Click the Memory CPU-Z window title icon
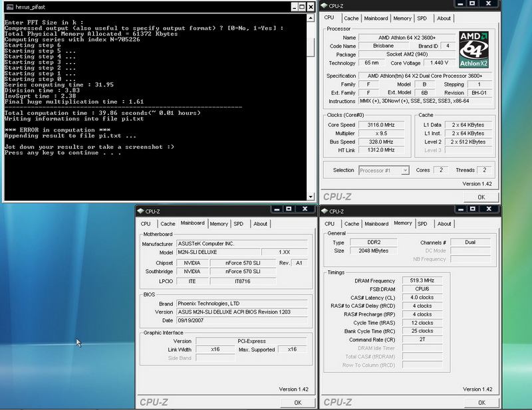This screenshot has width=532, height=410. 325,211
